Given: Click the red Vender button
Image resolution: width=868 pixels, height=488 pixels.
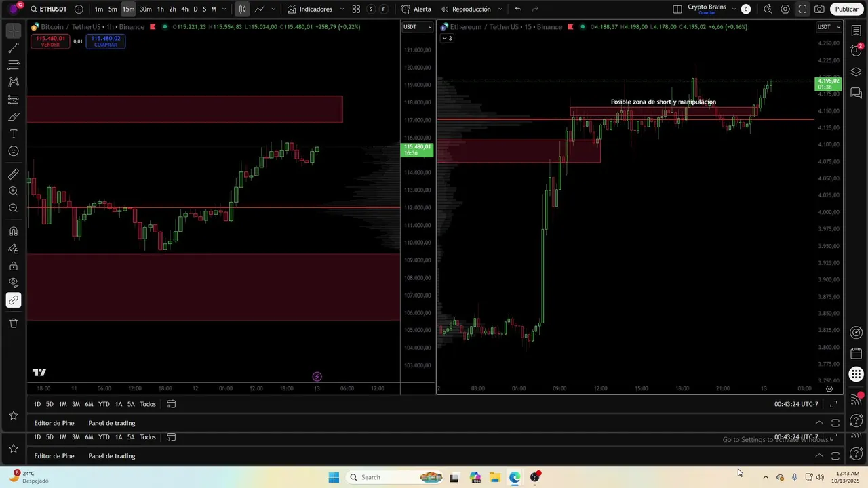Looking at the screenshot, I should 50,41.
